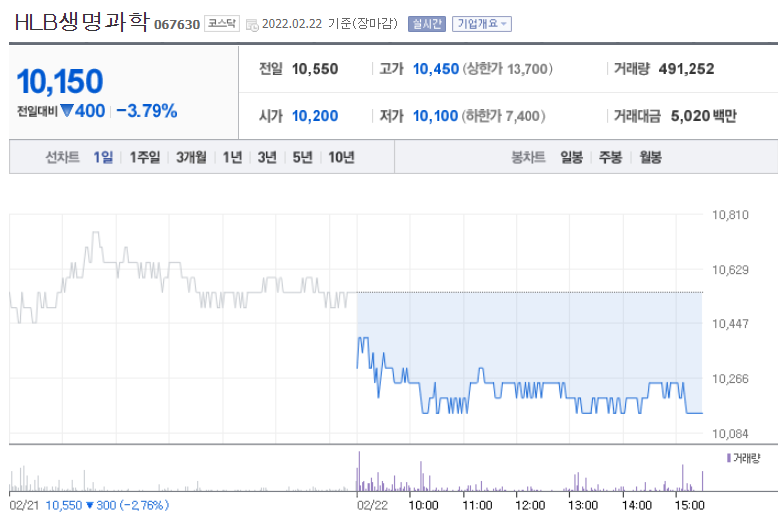Click the tallest purple volume bar at market open
This screenshot has width=778, height=529.
[359, 471]
